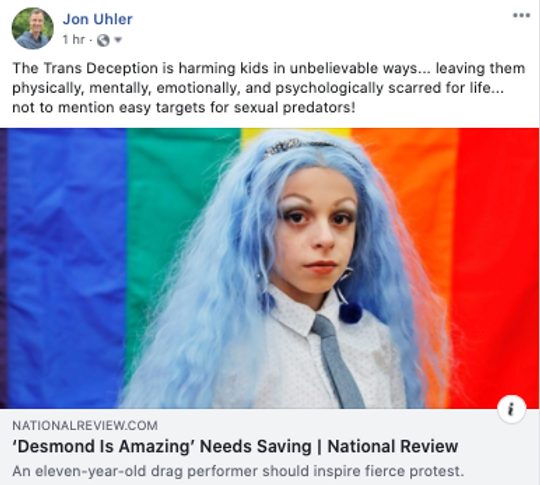Open the article preview photo
540x485 pixels.
270,268
